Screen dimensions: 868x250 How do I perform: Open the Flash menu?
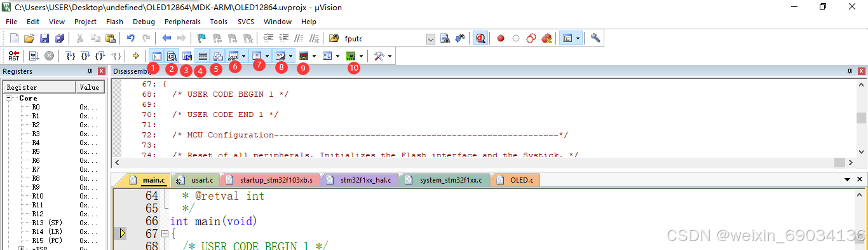pyautogui.click(x=114, y=22)
